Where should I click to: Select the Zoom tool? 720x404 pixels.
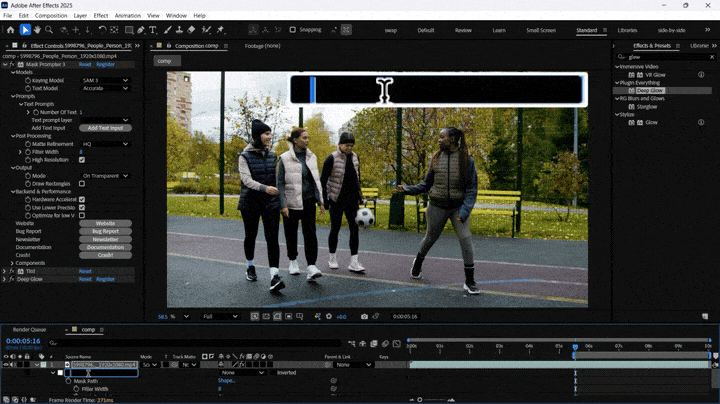pyautogui.click(x=49, y=30)
